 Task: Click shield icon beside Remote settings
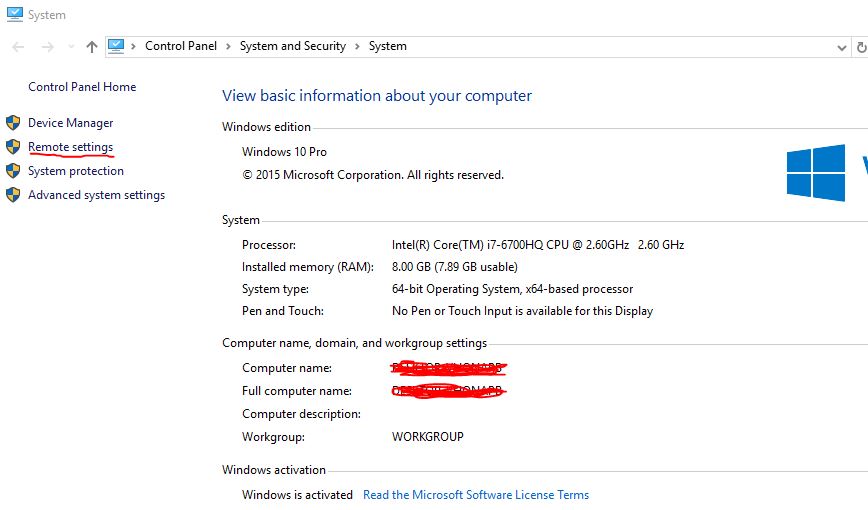click(x=13, y=146)
